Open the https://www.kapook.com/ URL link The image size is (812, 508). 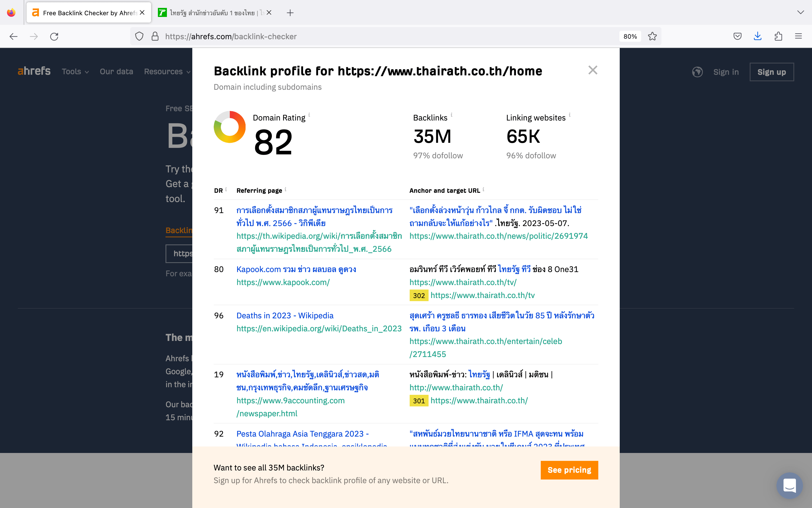click(x=283, y=282)
